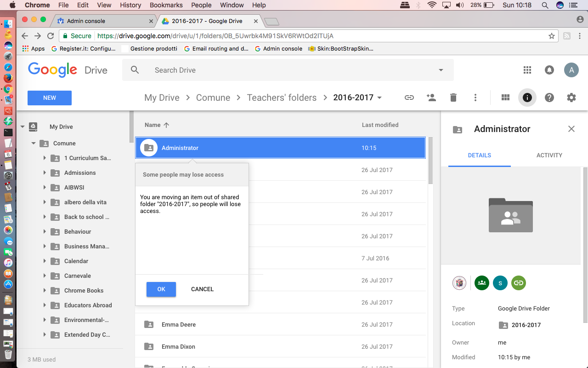
Task: Click the file list vertical scrollbar
Action: click(430, 161)
